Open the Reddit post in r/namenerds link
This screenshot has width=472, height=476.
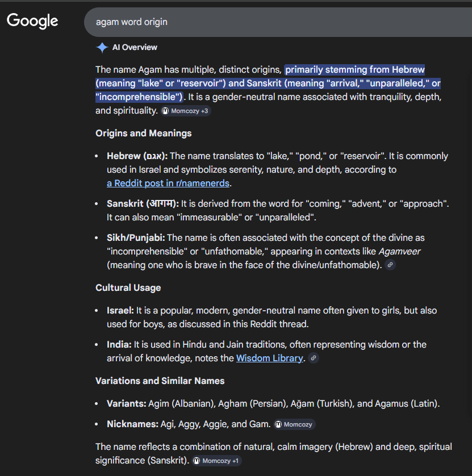[168, 183]
